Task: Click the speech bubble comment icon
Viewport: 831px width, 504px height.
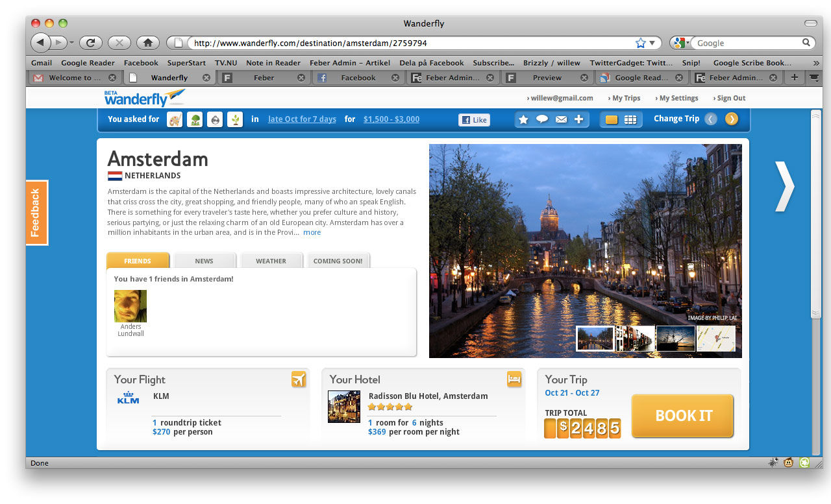Action: pos(542,119)
